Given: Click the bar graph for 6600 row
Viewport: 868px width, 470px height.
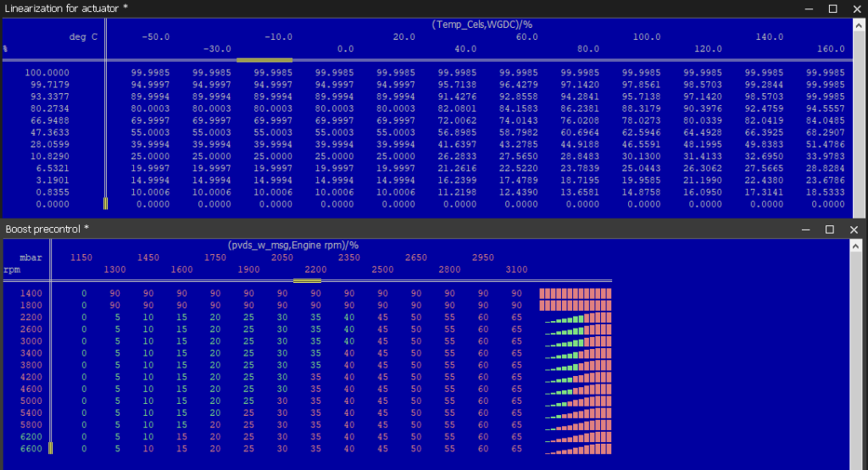Looking at the screenshot, I should pyautogui.click(x=578, y=449).
